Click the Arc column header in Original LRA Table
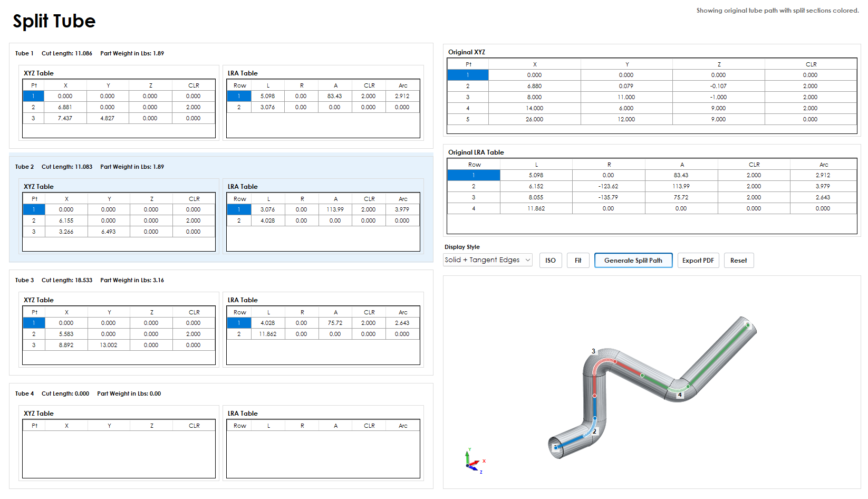The image size is (868, 499). click(824, 165)
